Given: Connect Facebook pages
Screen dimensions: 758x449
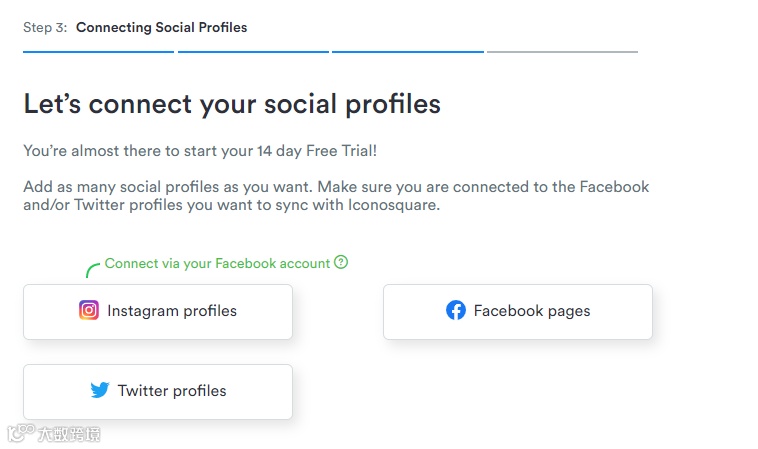Looking at the screenshot, I should click(x=518, y=311).
